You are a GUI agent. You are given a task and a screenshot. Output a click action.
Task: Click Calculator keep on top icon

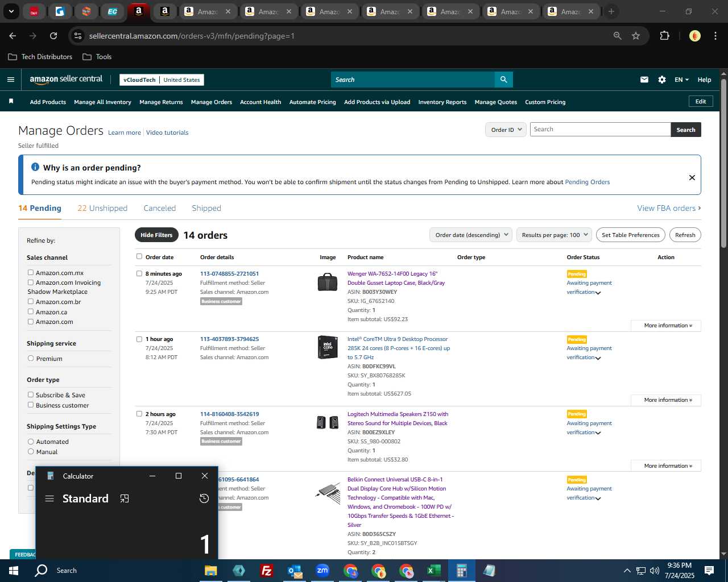click(x=125, y=498)
